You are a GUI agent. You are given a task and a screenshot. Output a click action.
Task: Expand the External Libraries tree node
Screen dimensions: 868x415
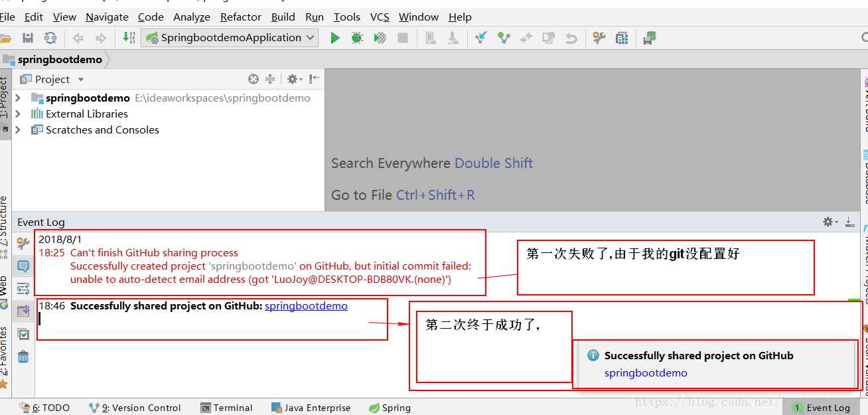18,114
